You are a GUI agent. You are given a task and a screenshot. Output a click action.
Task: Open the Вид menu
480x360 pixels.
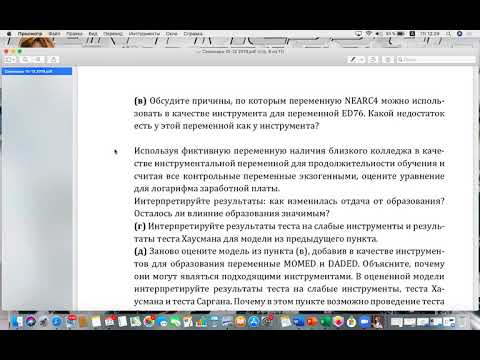[x=93, y=34]
